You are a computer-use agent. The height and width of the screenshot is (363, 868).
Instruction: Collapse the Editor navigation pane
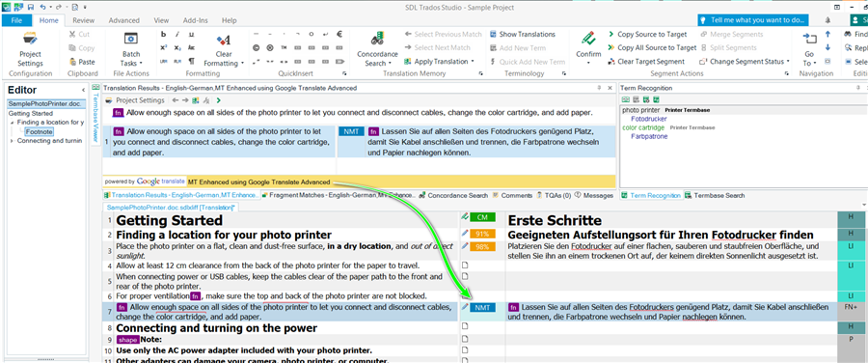coord(84,90)
